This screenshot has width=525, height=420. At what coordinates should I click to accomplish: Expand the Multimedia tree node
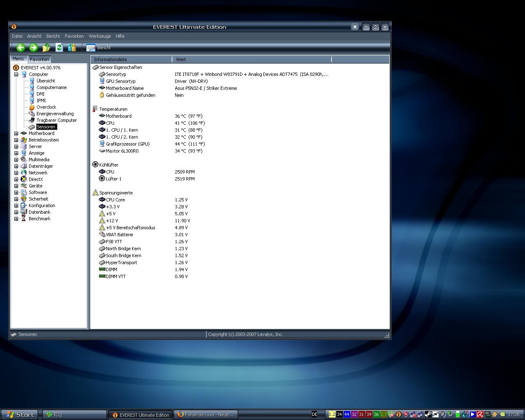tap(16, 160)
